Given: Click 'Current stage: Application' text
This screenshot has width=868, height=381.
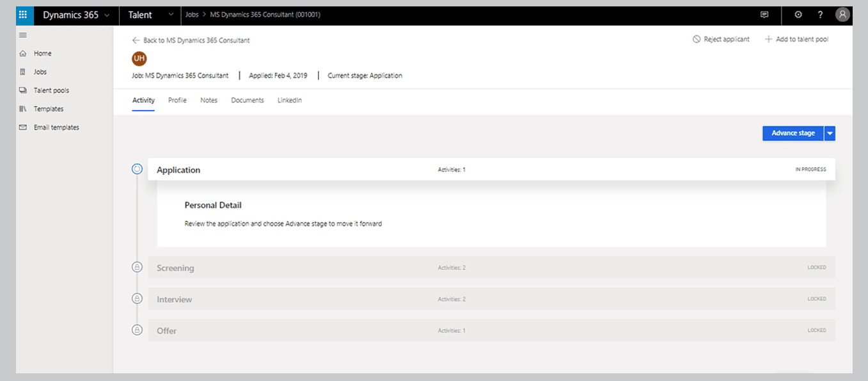Looking at the screenshot, I should pos(365,76).
